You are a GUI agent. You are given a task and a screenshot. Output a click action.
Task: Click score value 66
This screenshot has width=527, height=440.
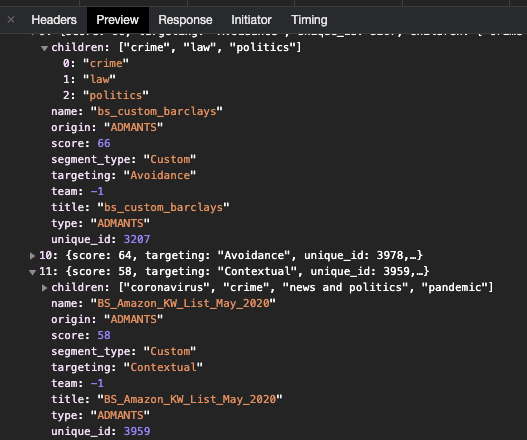(x=104, y=144)
